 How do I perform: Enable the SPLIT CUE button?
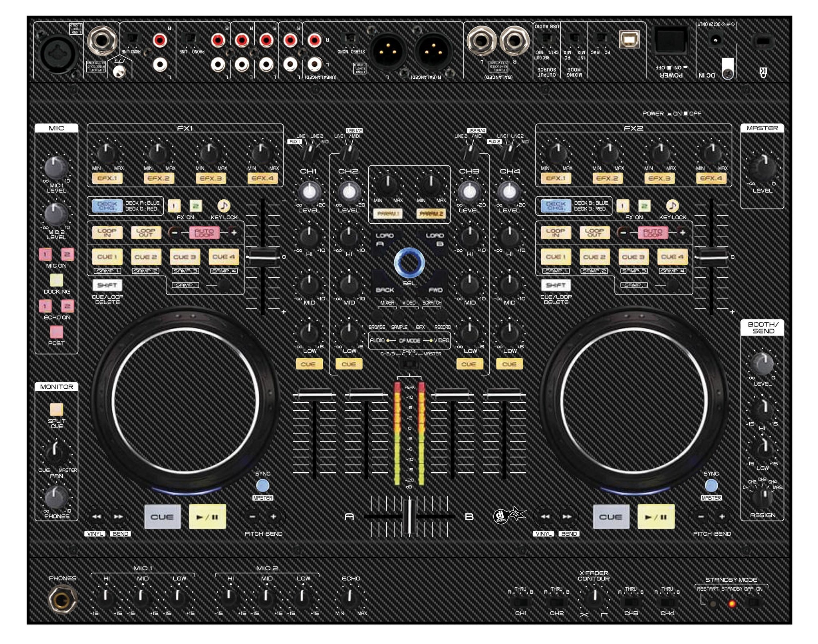coord(56,409)
